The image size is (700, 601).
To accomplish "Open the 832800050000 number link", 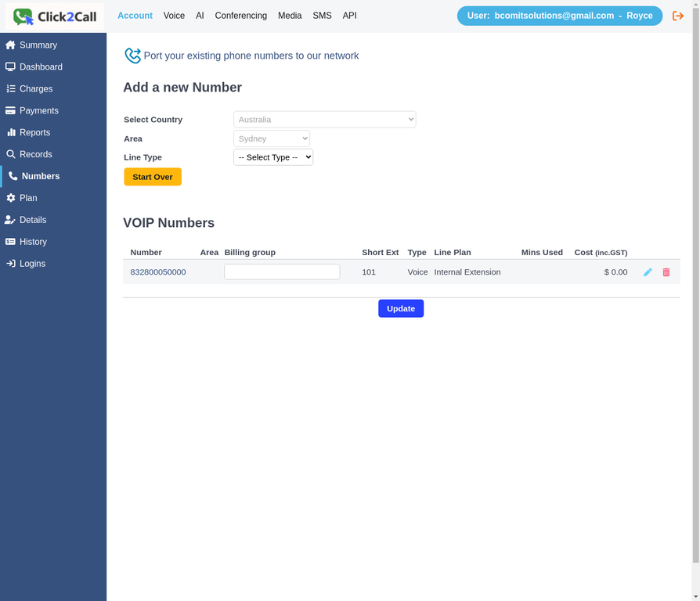I will coord(158,272).
